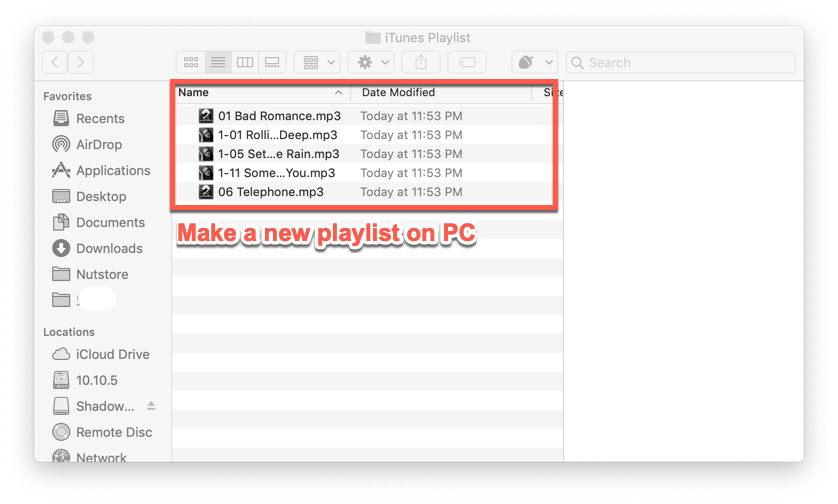Click the Desktop sidebar icon
Viewport: 838px width, 504px height.
click(61, 196)
